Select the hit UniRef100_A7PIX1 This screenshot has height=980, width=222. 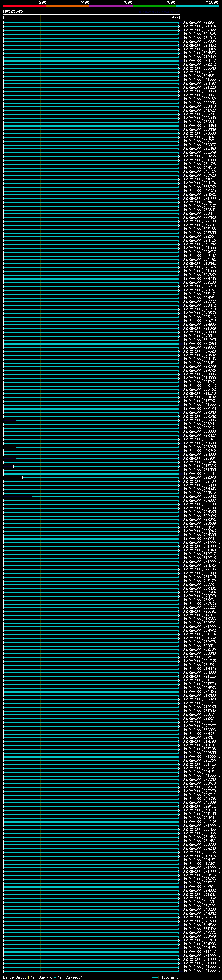[x=199, y=428]
